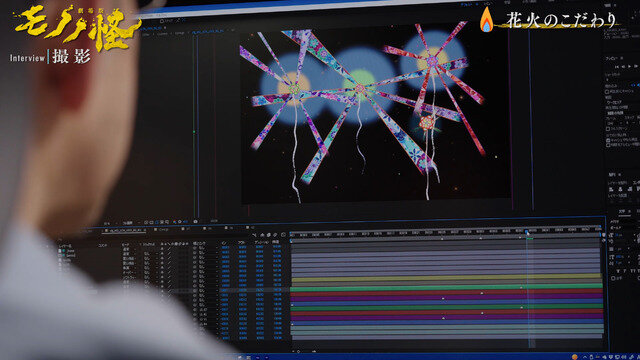
Task: Check the full screen checkbox in the Preview panel
Action: point(608,129)
